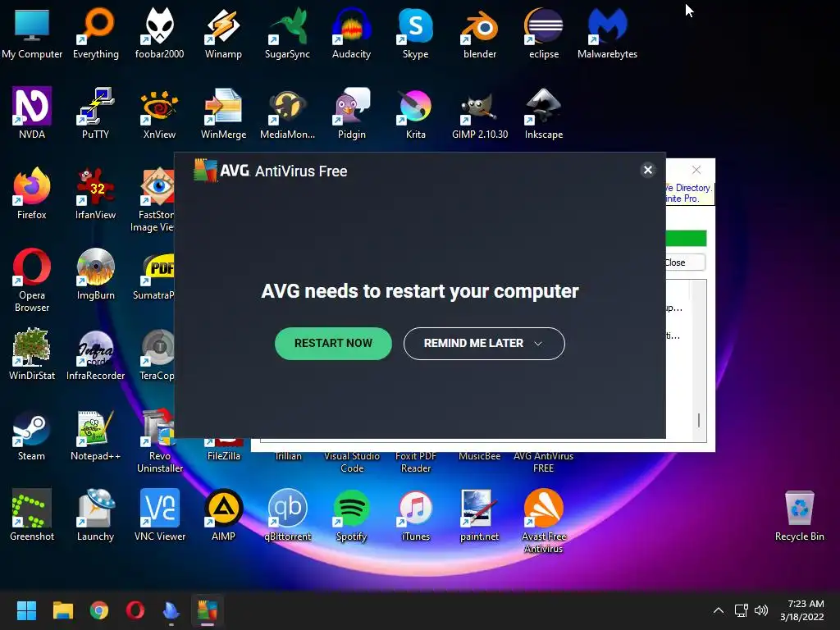
Task: Open the Everything search icon
Action: [x=96, y=33]
